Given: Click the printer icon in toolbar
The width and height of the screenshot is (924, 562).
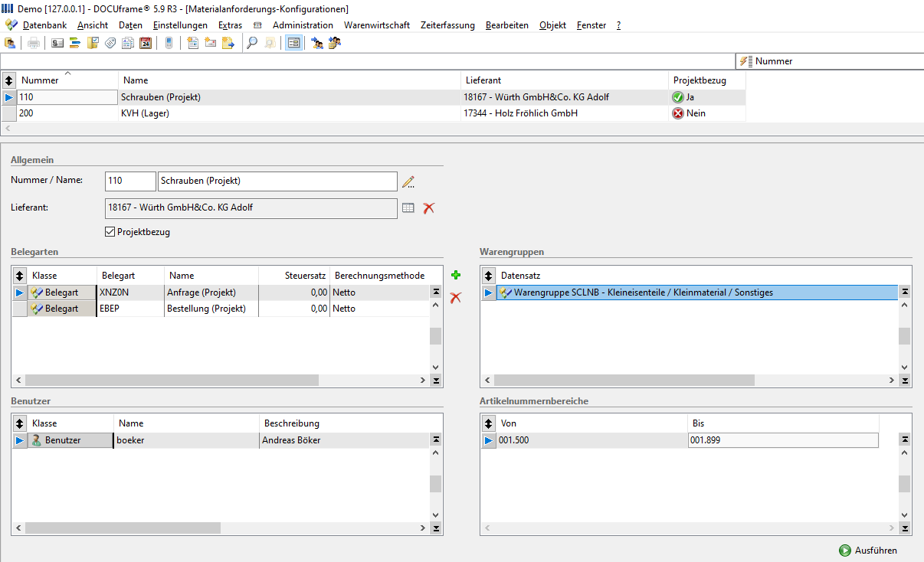Looking at the screenshot, I should [x=34, y=43].
